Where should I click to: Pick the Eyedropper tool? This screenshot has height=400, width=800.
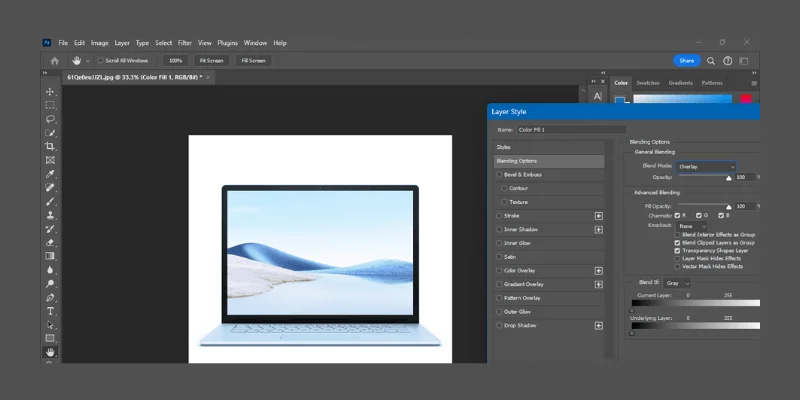tap(50, 173)
